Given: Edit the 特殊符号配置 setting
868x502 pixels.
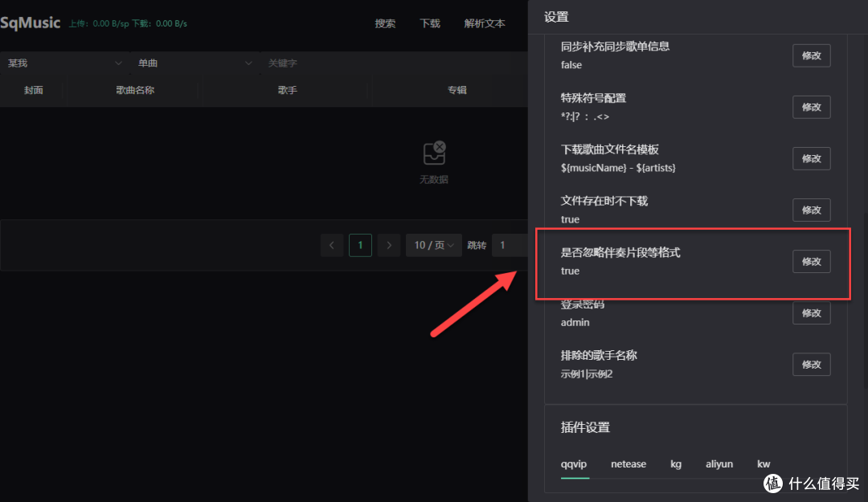Looking at the screenshot, I should tap(811, 107).
